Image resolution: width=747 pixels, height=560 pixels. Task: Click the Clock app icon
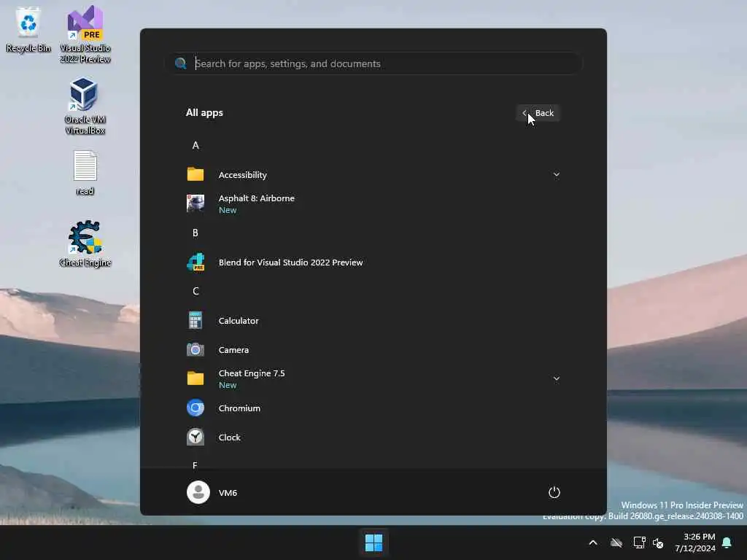pyautogui.click(x=196, y=437)
